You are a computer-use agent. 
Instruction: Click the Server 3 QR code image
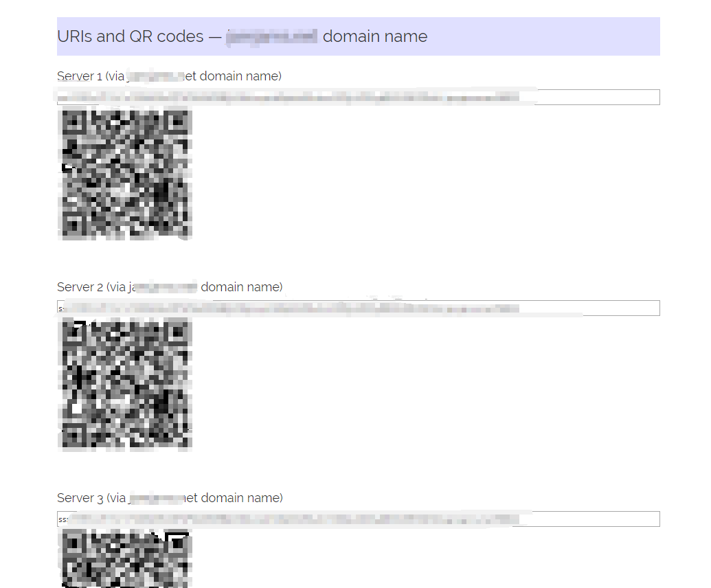125,558
